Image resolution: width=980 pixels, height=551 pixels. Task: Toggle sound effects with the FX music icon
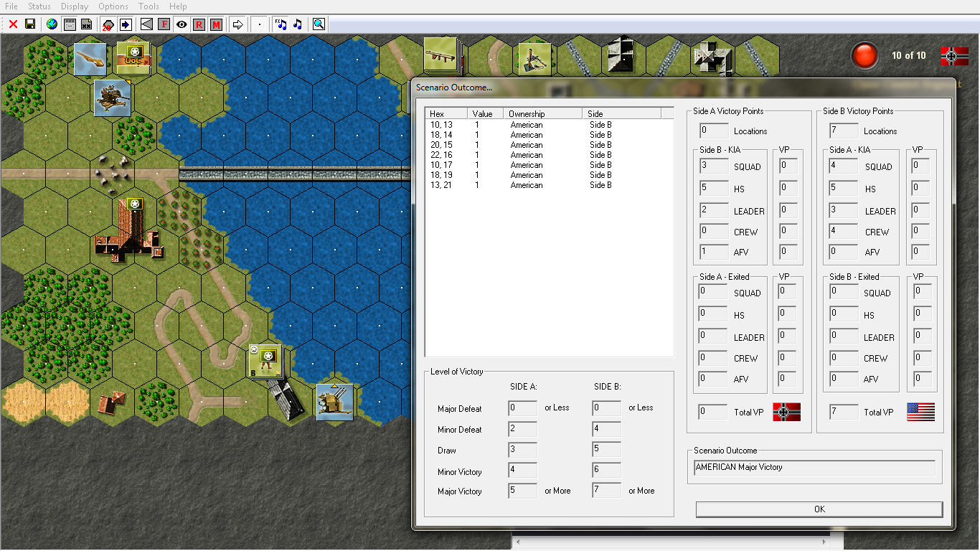[x=281, y=24]
